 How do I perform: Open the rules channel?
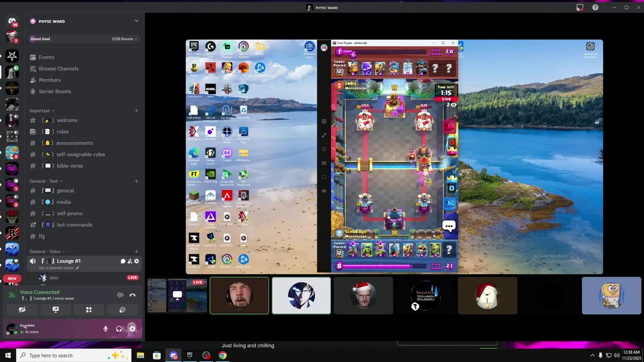[84, 132]
